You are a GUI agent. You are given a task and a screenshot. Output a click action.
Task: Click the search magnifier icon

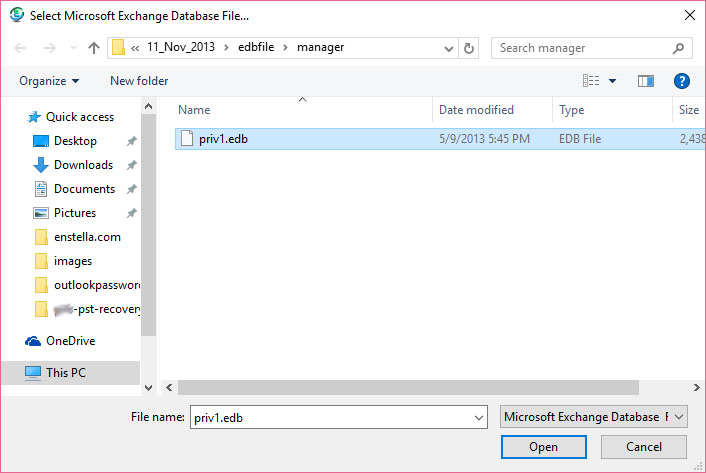tap(679, 48)
